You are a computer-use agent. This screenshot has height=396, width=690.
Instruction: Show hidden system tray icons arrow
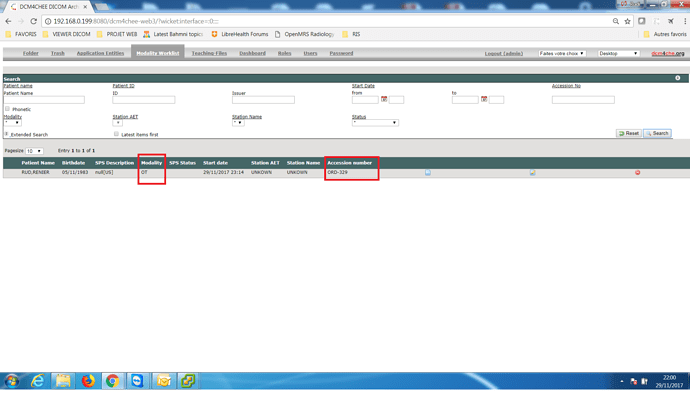point(622,381)
